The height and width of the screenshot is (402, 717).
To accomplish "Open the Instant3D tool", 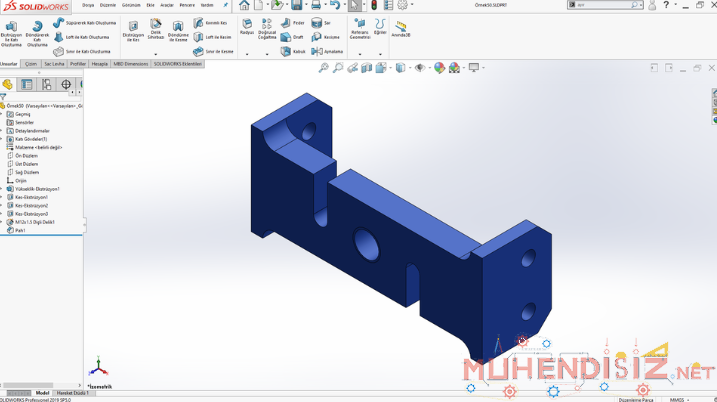I will point(400,27).
